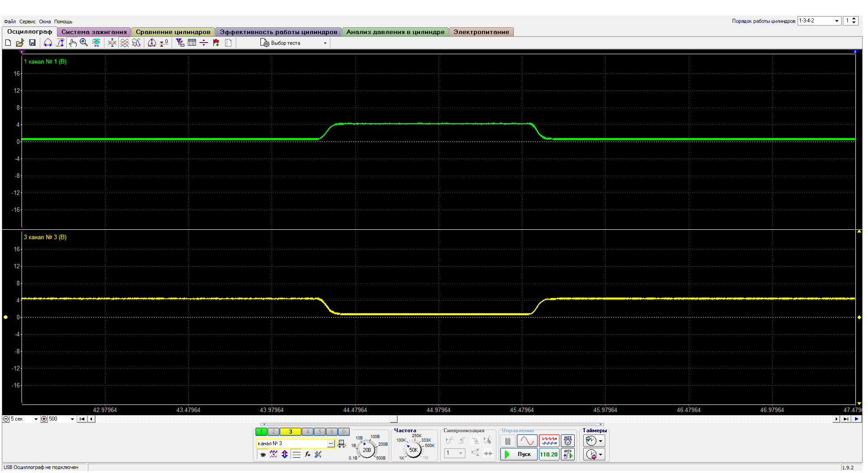Image resolution: width=868 pixels, height=473 pixels.
Task: Open the fx math function icon
Action: pyautogui.click(x=308, y=455)
